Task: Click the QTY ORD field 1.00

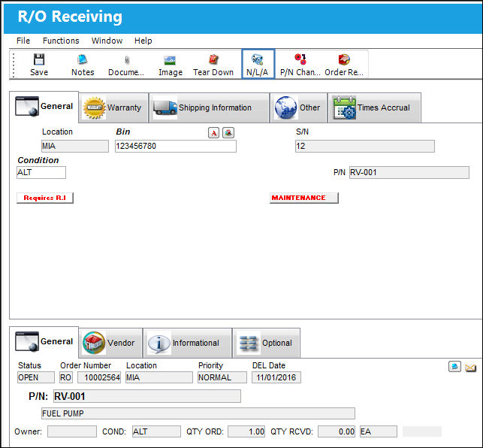Action: pyautogui.click(x=246, y=431)
